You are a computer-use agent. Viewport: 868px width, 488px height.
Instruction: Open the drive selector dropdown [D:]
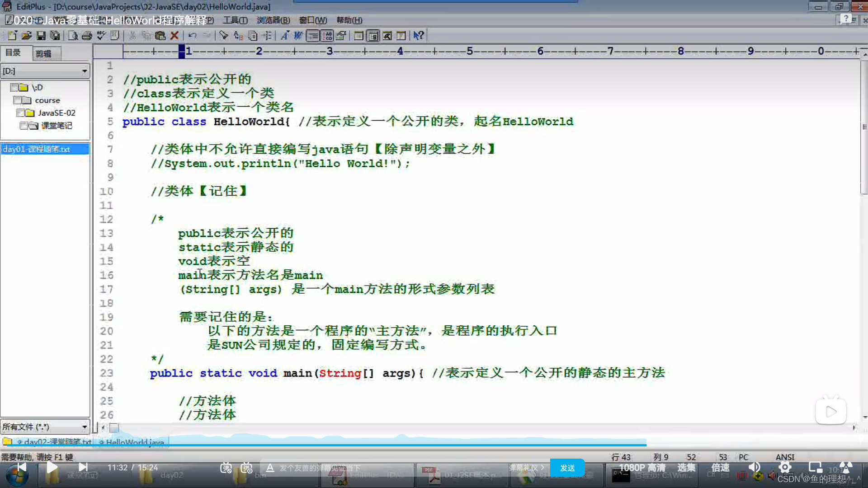[85, 71]
